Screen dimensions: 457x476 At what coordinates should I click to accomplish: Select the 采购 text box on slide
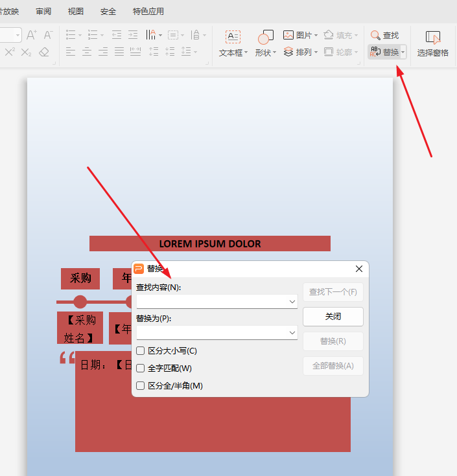click(80, 278)
